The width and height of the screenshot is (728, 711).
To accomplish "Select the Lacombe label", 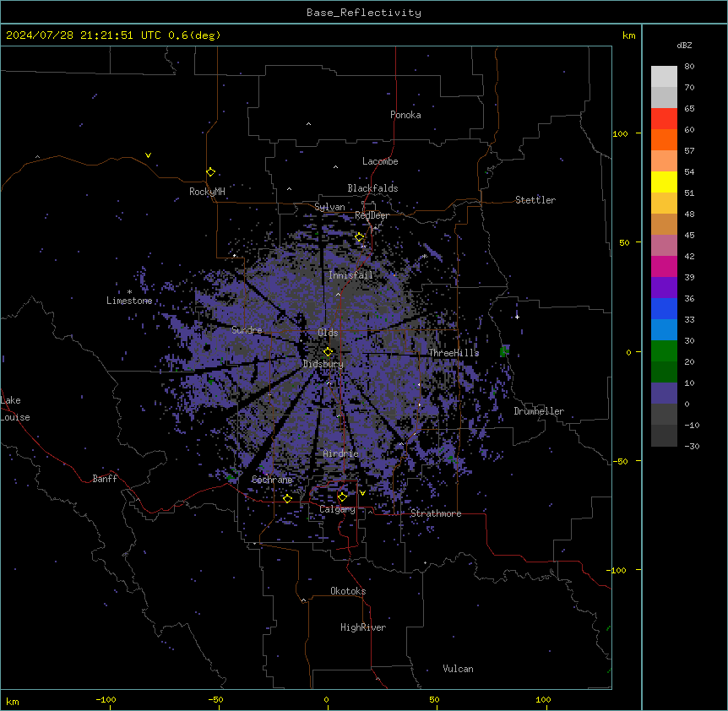I will [380, 161].
